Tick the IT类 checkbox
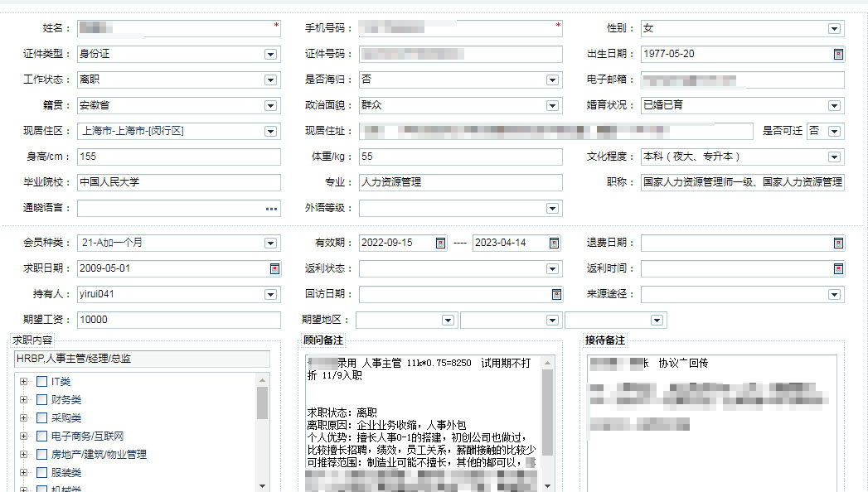This screenshot has height=492, width=868. point(41,382)
